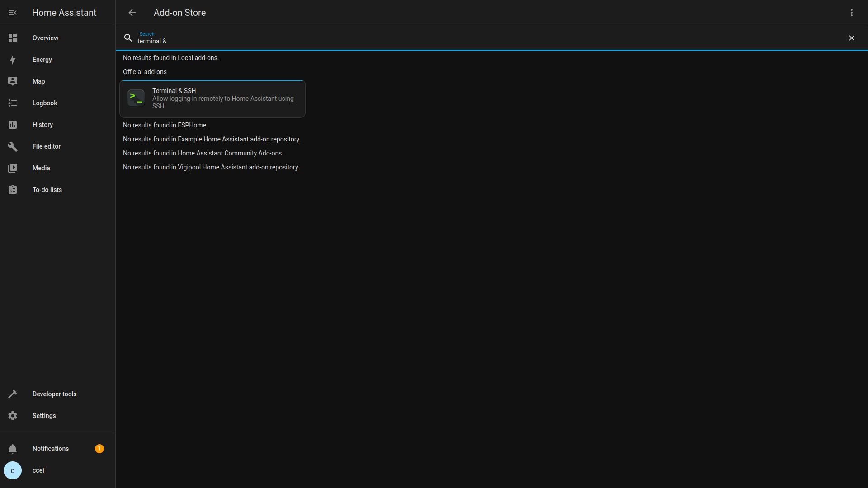868x488 pixels.
Task: Click the search field containing 'terminal &'
Action: [x=452, y=41]
